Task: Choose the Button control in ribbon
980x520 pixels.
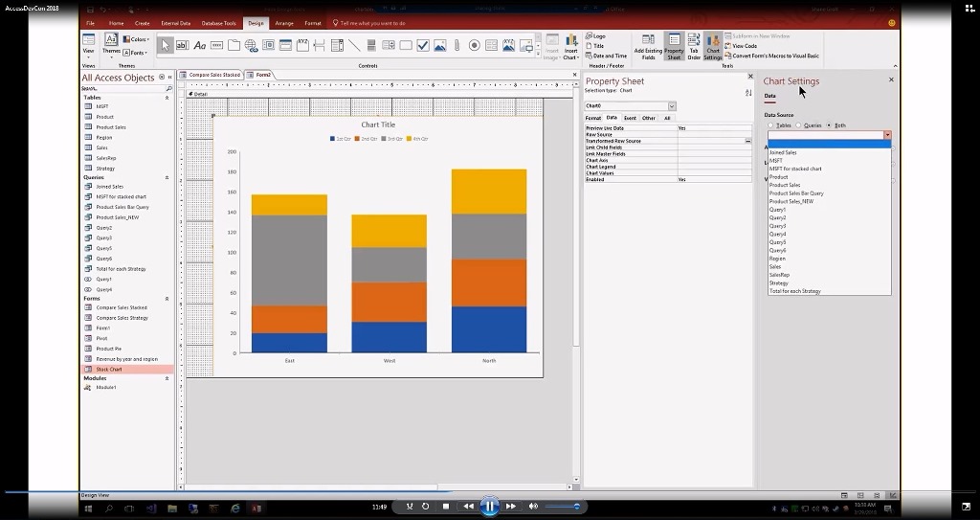Action: pos(217,45)
